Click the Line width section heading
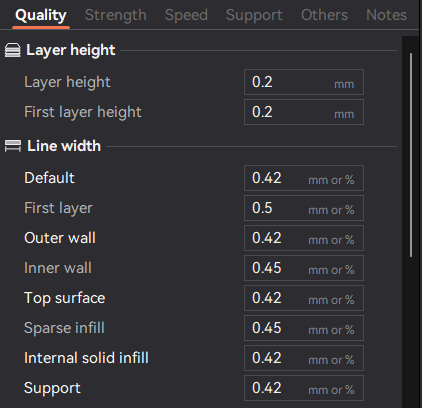 pyautogui.click(x=64, y=146)
